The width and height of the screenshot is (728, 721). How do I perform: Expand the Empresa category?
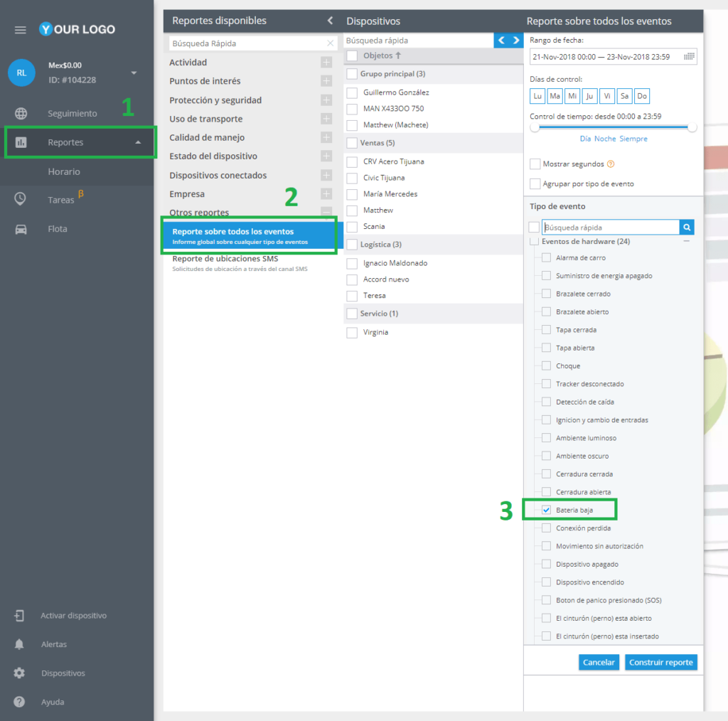(326, 193)
